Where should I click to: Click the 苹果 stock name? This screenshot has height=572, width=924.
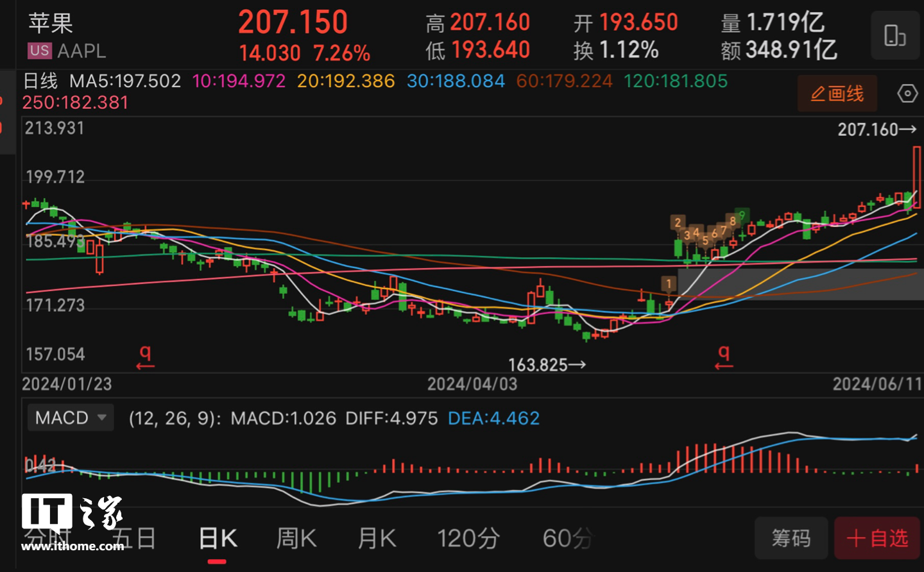[51, 23]
